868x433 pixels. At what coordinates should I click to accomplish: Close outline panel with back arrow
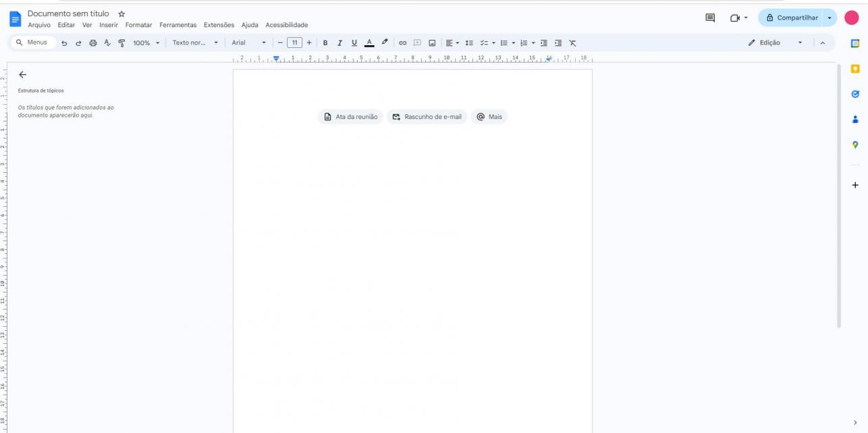point(22,74)
